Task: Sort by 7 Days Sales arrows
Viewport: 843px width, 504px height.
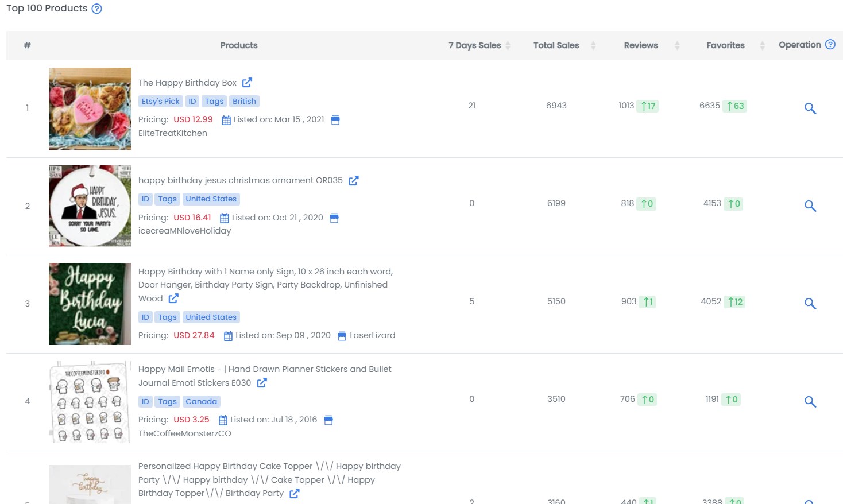Action: (x=508, y=45)
